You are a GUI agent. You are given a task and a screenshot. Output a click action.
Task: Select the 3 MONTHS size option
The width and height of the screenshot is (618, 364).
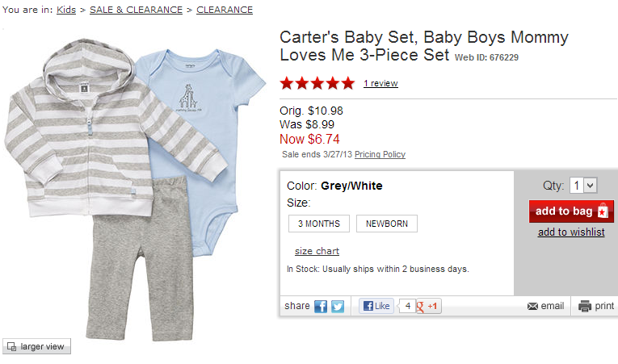tap(319, 224)
